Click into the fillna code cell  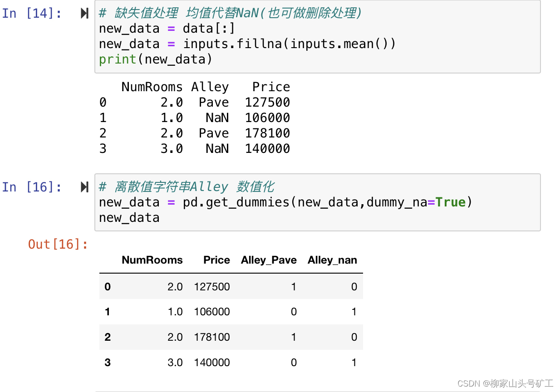[318, 37]
